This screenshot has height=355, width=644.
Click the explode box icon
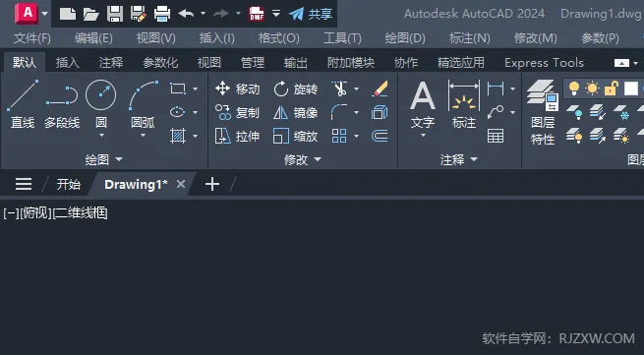380,112
